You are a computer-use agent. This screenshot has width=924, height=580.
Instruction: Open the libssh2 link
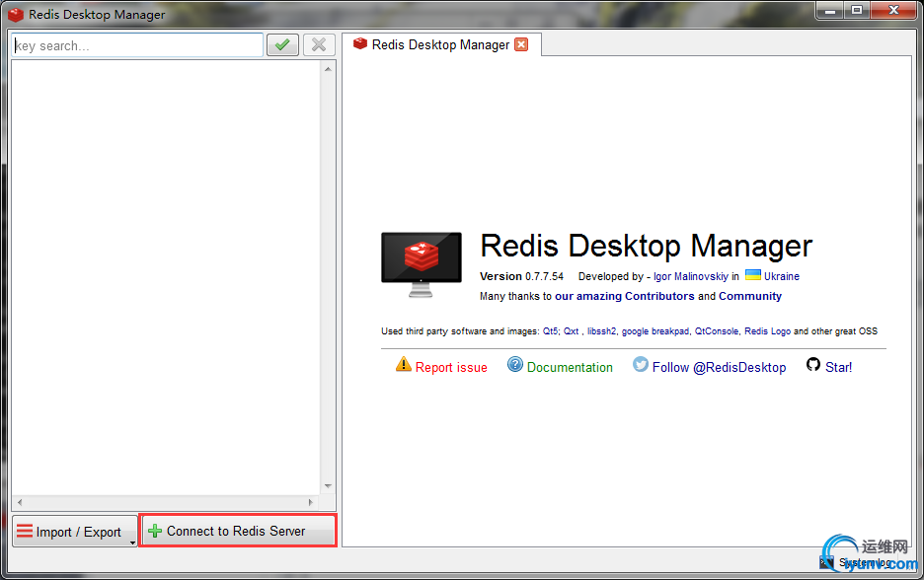(601, 330)
